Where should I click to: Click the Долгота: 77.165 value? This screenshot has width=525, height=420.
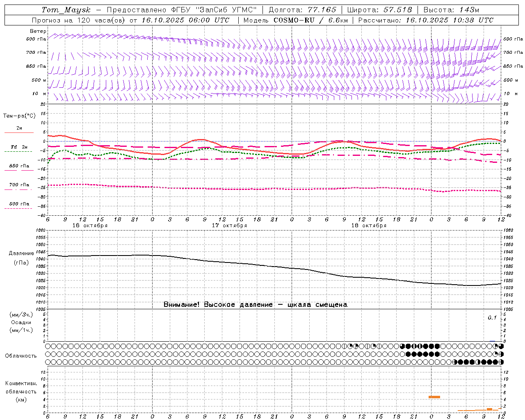[x=302, y=10]
